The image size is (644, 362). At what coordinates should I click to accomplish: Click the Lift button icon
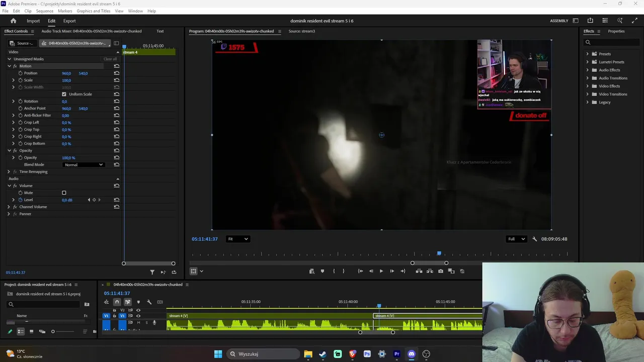[x=419, y=271]
